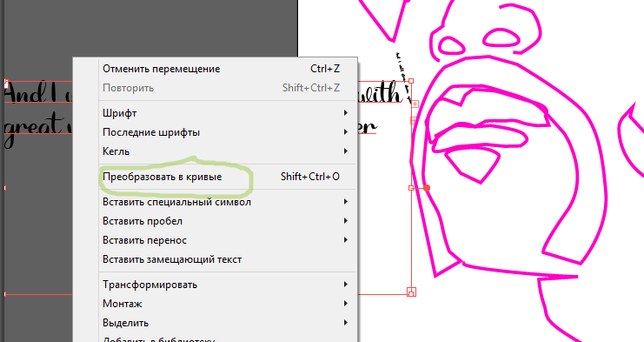Click the text frame bottom-right corner handle
Screen dimensions: 644x342
tap(411, 292)
